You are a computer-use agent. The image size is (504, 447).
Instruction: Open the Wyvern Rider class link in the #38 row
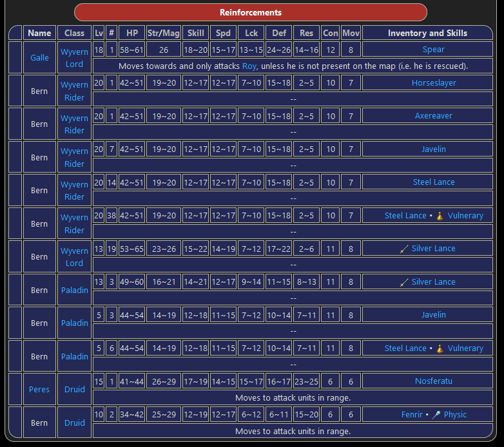click(x=74, y=223)
